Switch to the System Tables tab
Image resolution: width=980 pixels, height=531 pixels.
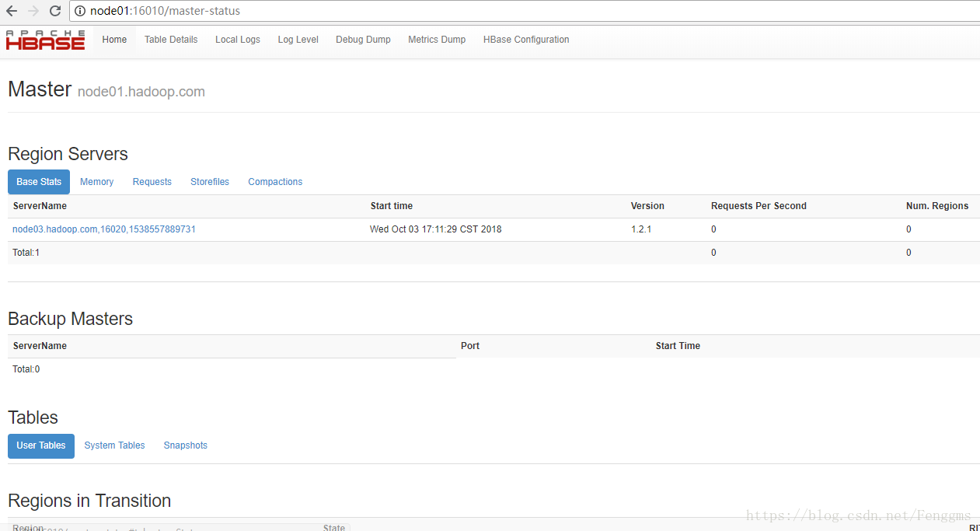(114, 445)
